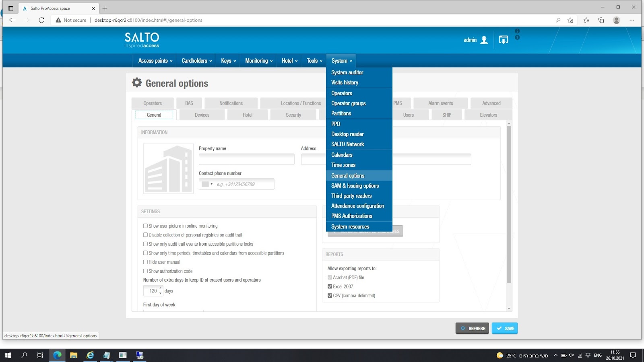Switch to the Security tab
Viewport: 644px width, 362px height.
[293, 115]
